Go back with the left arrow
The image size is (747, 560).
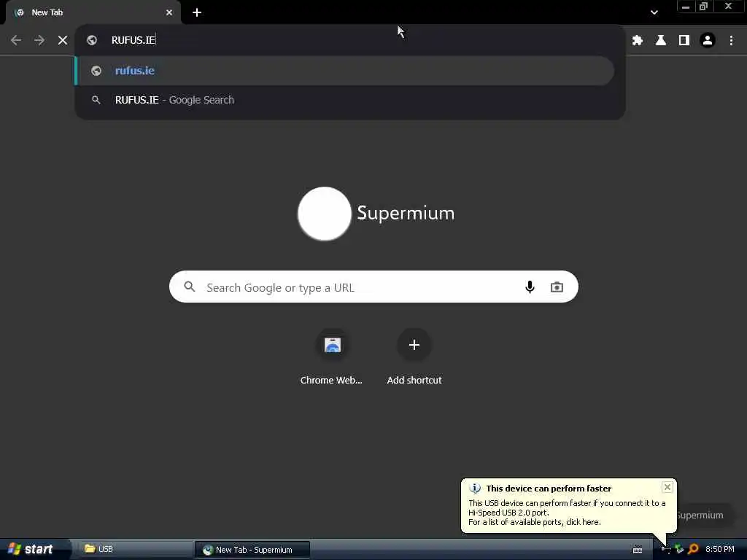16,41
